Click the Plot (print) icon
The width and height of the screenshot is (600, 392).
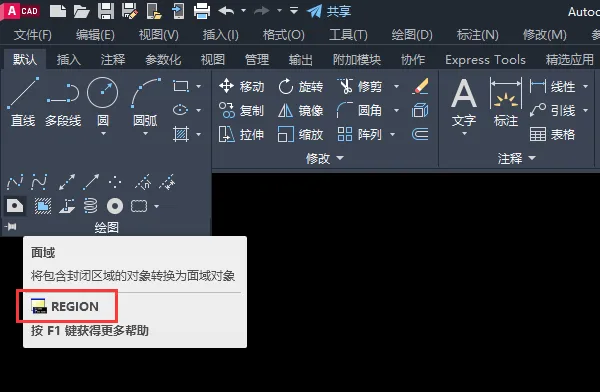tap(202, 11)
